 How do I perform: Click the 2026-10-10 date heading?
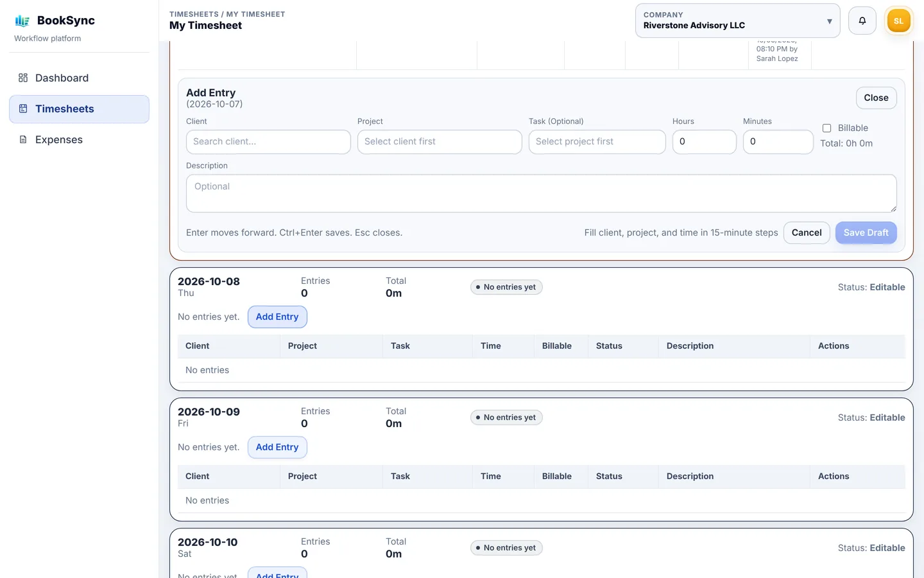[x=207, y=542]
